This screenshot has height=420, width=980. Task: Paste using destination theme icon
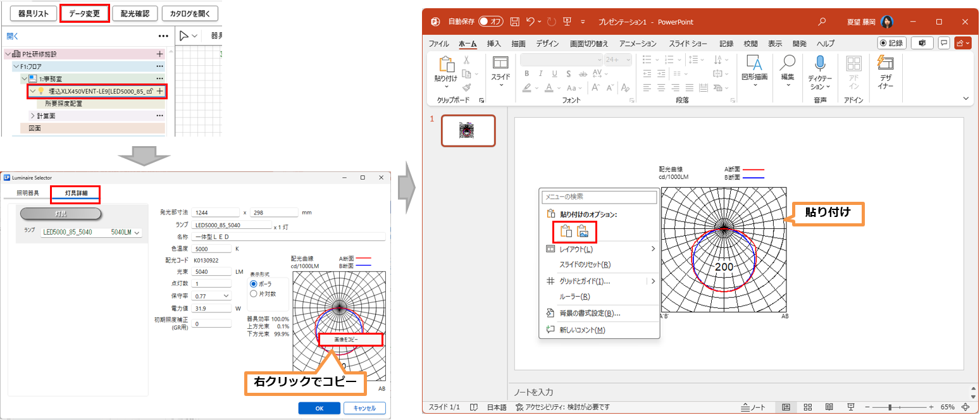click(566, 232)
